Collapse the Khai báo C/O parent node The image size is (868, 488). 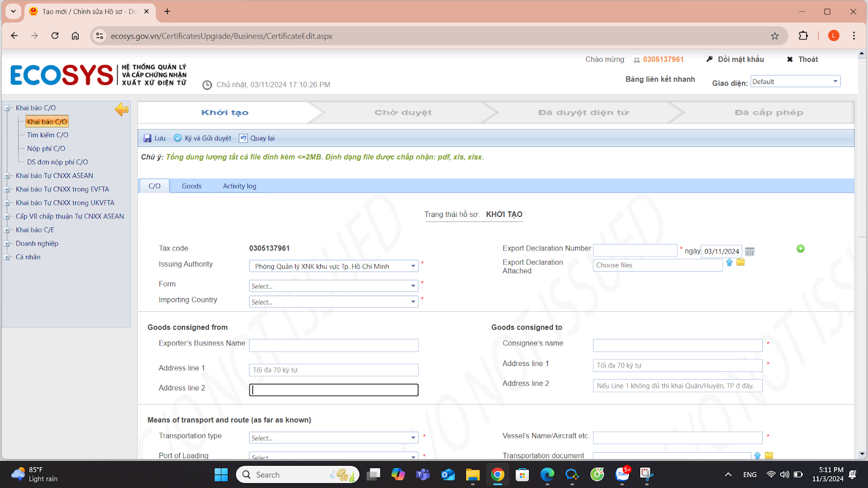point(7,108)
